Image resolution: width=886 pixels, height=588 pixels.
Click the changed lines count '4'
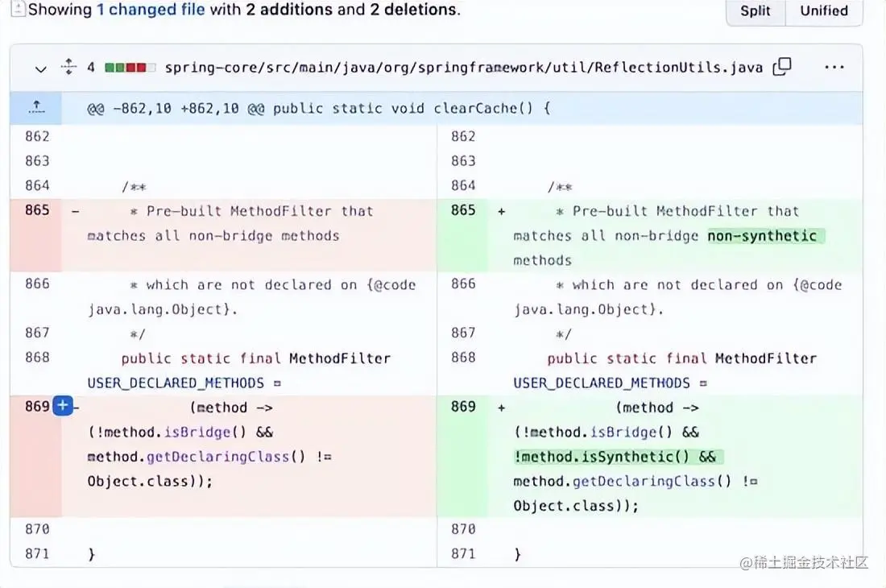click(91, 68)
